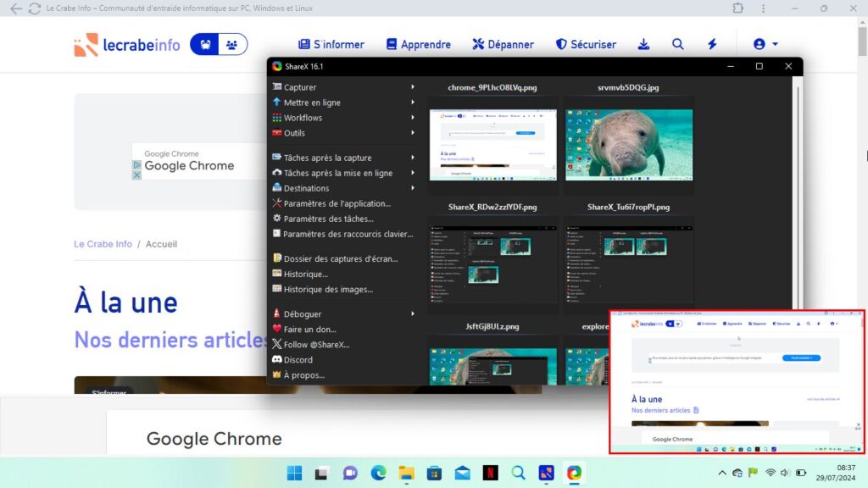Open File Explorer from the taskbar
Image resolution: width=868 pixels, height=488 pixels.
tap(406, 473)
